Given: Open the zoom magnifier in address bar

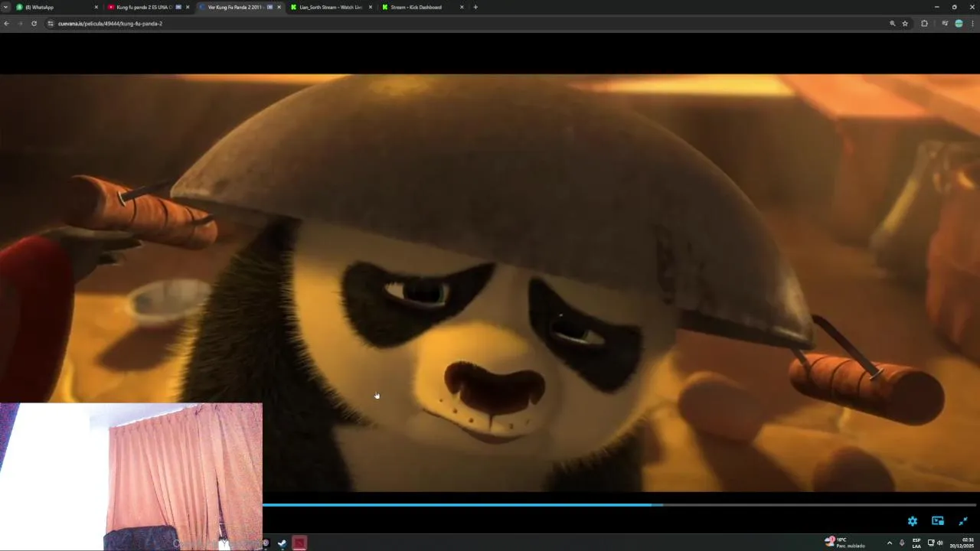Looking at the screenshot, I should coord(892,24).
